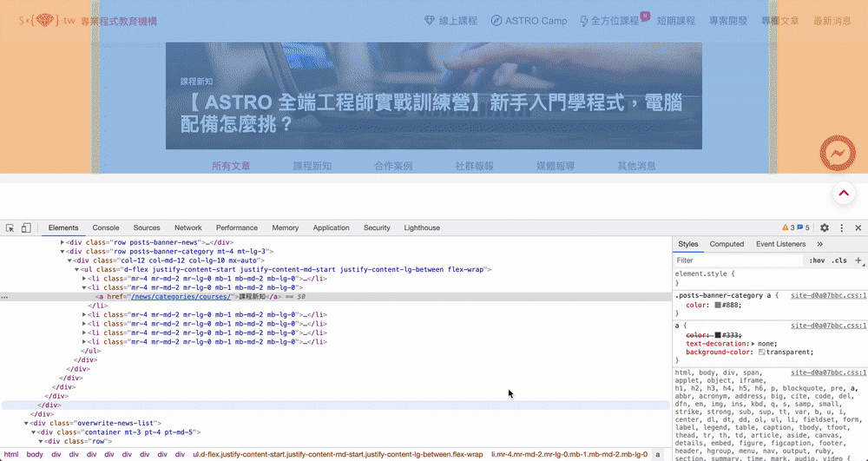
Task: Click the 媒體報導 category link
Action: click(556, 166)
